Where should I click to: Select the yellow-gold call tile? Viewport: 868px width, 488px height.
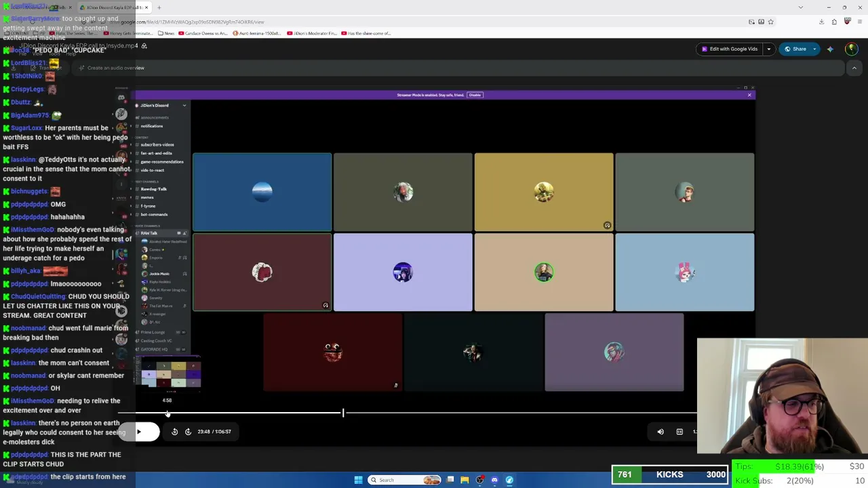pos(544,192)
